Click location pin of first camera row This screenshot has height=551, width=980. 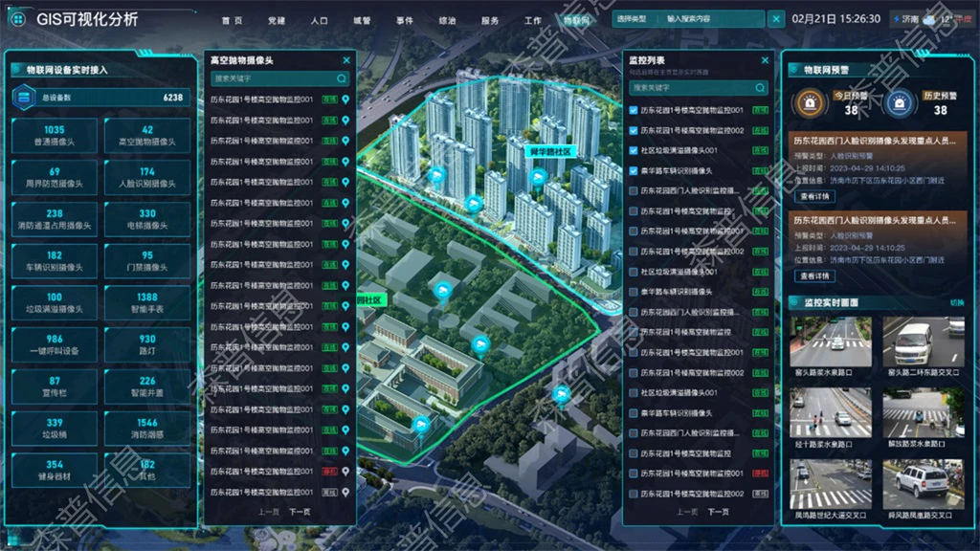pyautogui.click(x=345, y=99)
